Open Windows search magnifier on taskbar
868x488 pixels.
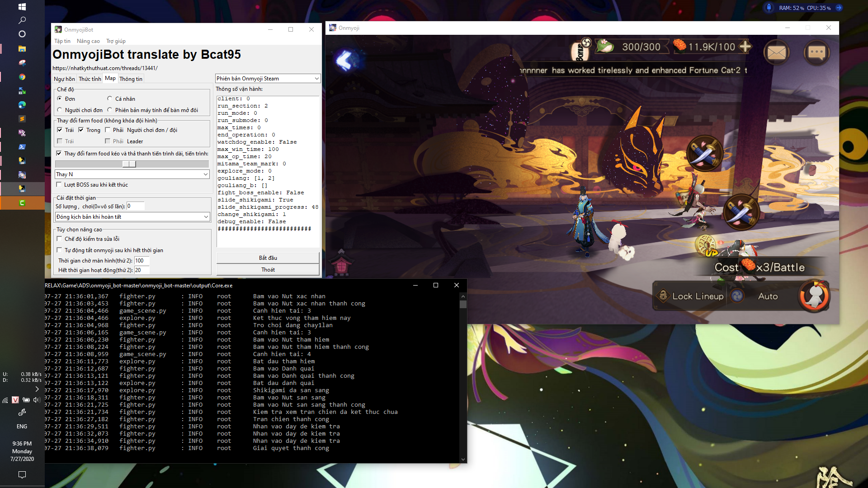tap(22, 20)
